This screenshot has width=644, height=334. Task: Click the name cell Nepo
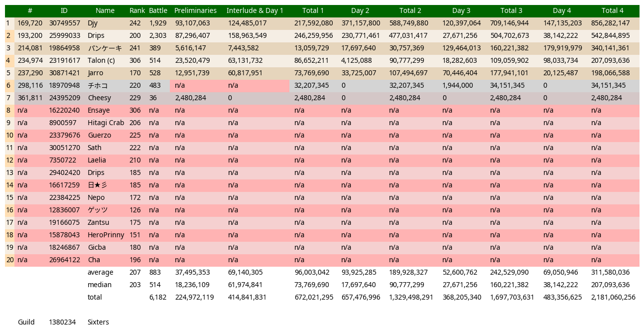click(x=96, y=197)
